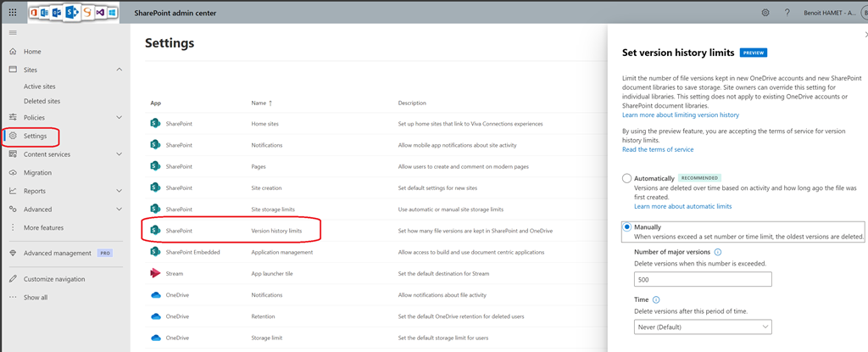Image resolution: width=868 pixels, height=352 pixels.
Task: Click Read the terms of service link
Action: [x=658, y=149]
